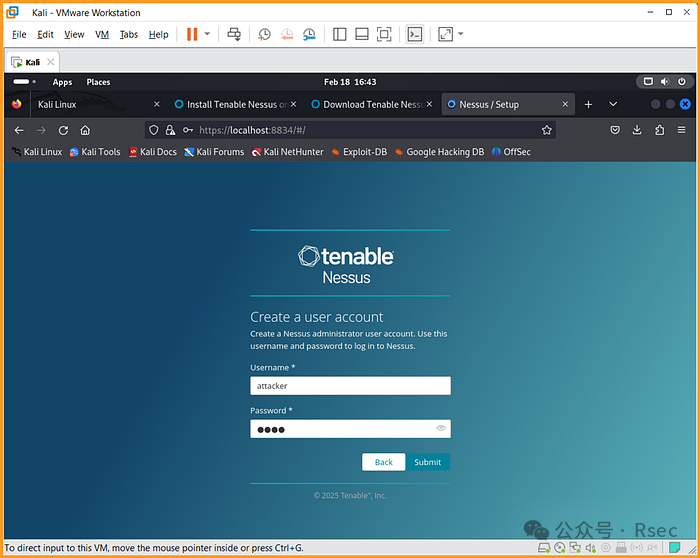
Task: Close the Kali VM tab
Action: (x=51, y=62)
